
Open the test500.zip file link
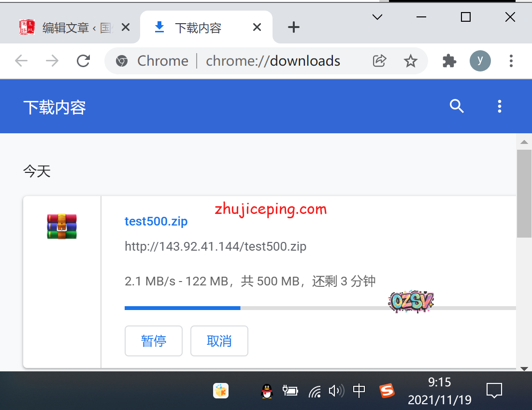[156, 221]
